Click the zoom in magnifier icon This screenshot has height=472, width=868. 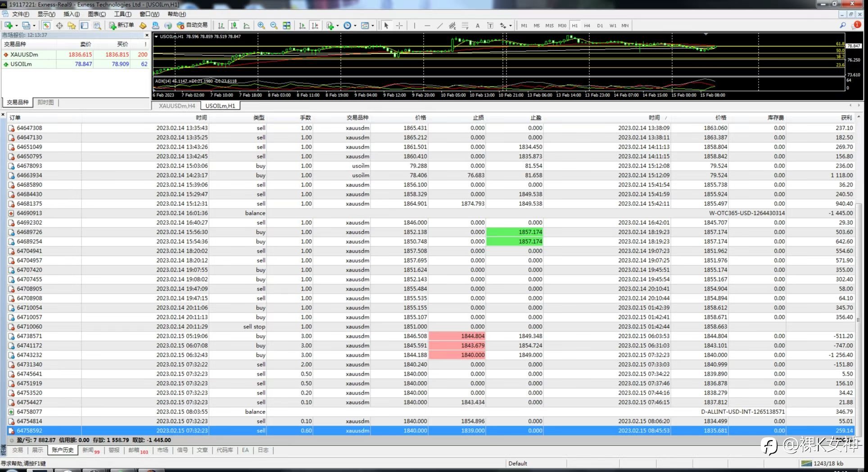[x=261, y=26]
